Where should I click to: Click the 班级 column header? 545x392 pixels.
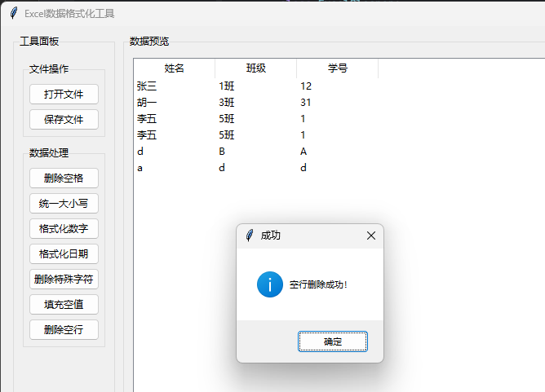point(256,68)
